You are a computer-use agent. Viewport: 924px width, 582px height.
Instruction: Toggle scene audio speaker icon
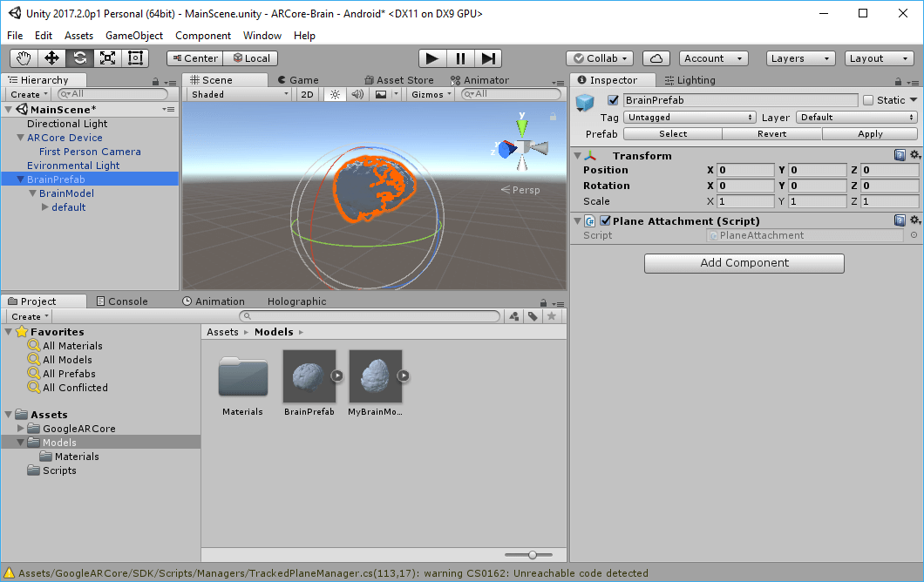tap(357, 94)
